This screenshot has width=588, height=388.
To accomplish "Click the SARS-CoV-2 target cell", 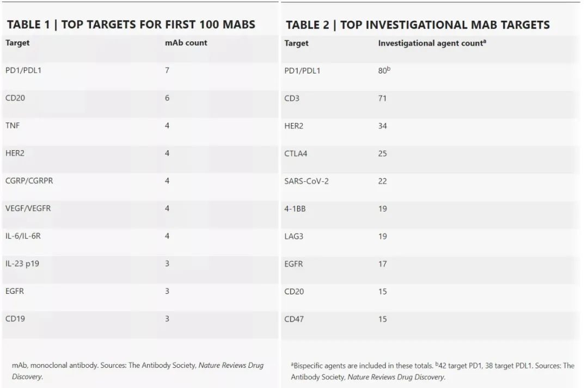I will point(307,181).
